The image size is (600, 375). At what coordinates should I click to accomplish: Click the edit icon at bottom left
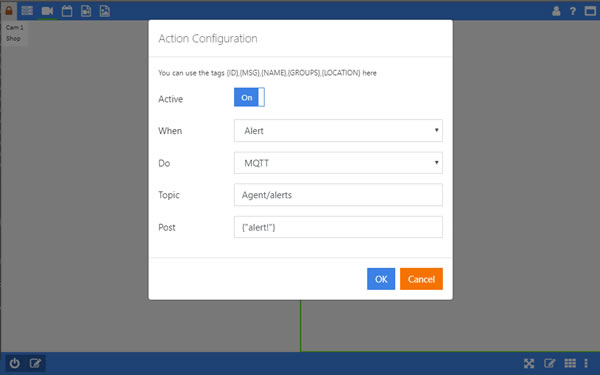tap(35, 363)
